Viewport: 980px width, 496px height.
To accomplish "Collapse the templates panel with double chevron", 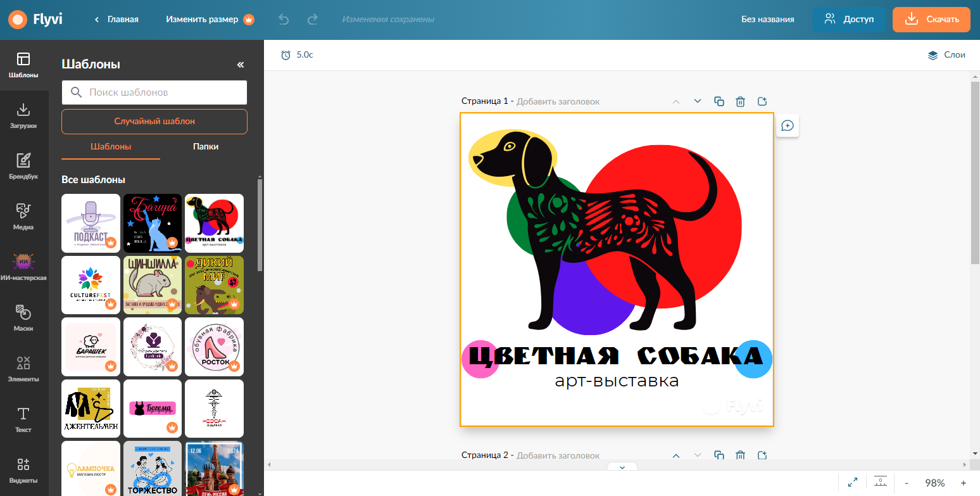I will click(241, 65).
